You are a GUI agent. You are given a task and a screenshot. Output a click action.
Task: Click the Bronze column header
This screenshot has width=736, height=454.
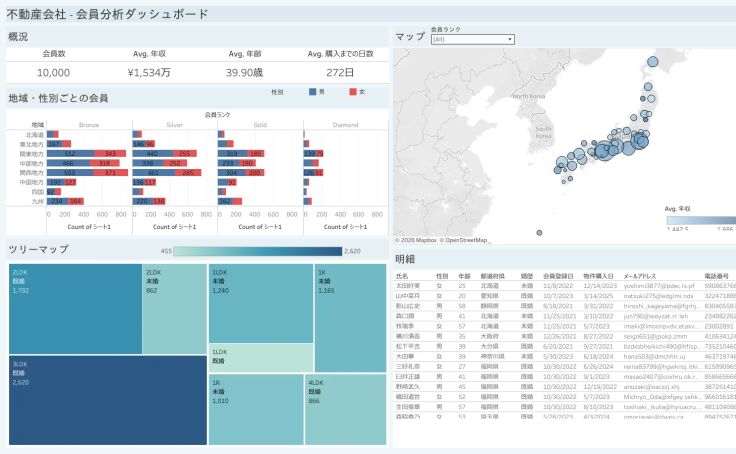coord(89,125)
